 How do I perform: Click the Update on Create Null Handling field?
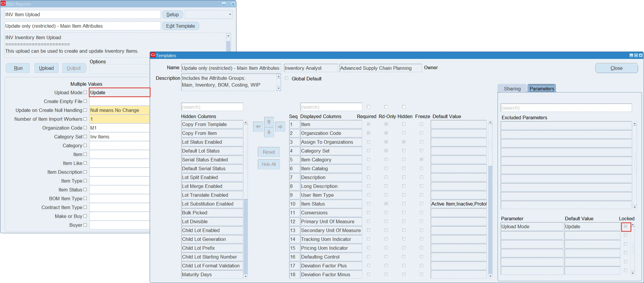(x=120, y=110)
